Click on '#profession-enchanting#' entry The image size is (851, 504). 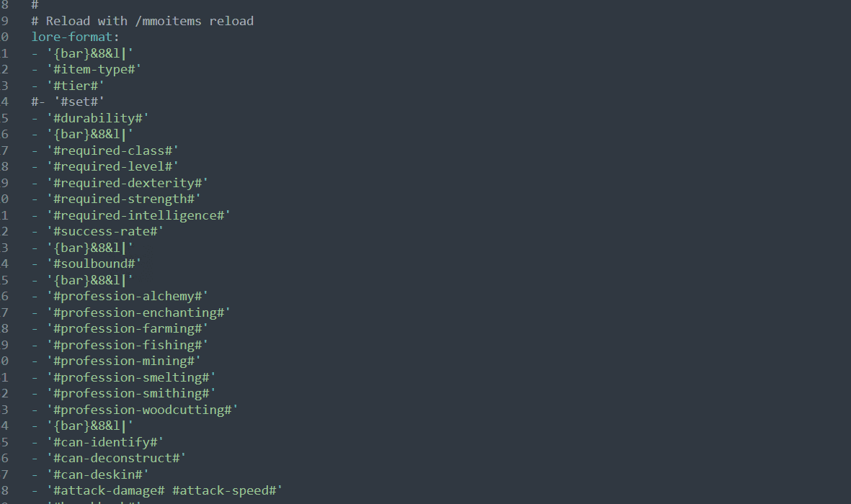(138, 312)
